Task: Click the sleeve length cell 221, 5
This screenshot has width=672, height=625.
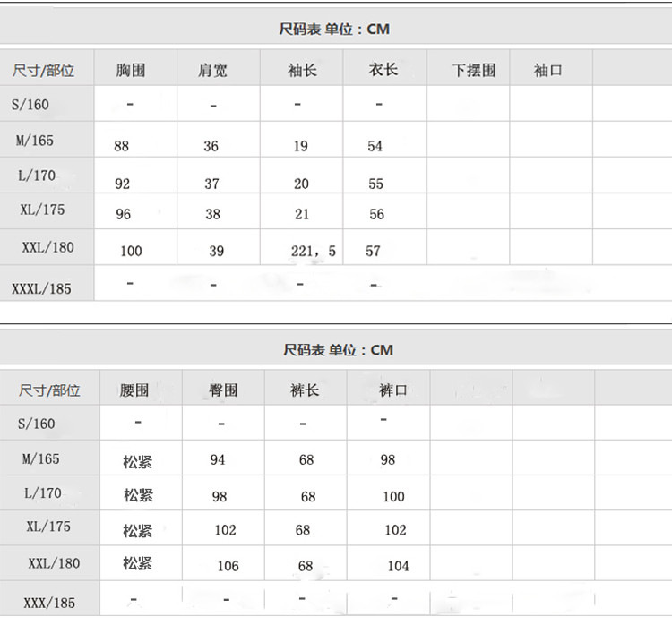Action: click(314, 251)
